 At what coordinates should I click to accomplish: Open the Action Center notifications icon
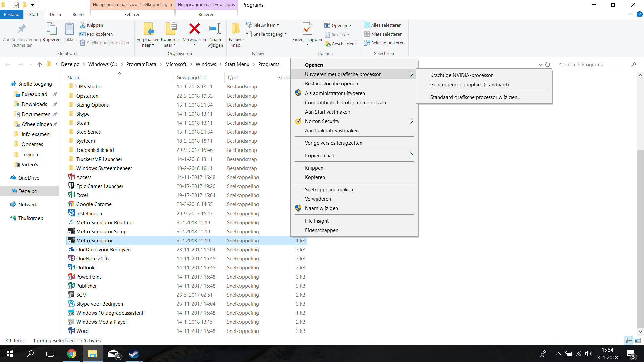click(x=631, y=354)
